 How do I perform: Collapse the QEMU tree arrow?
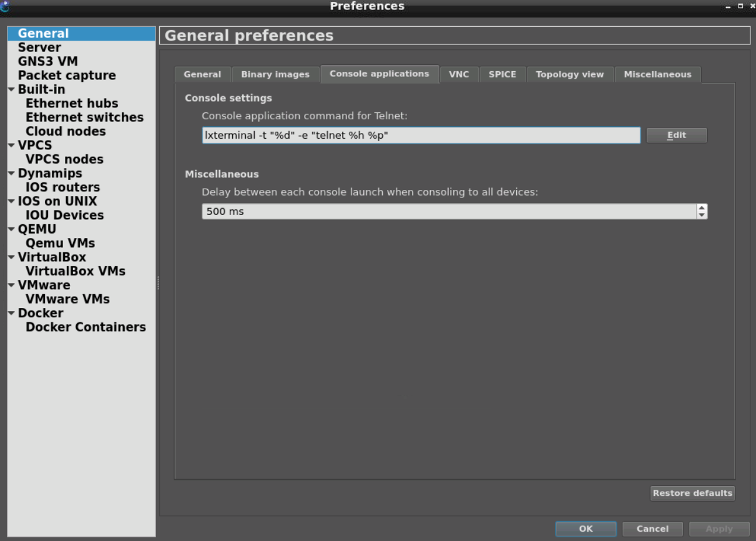12,229
